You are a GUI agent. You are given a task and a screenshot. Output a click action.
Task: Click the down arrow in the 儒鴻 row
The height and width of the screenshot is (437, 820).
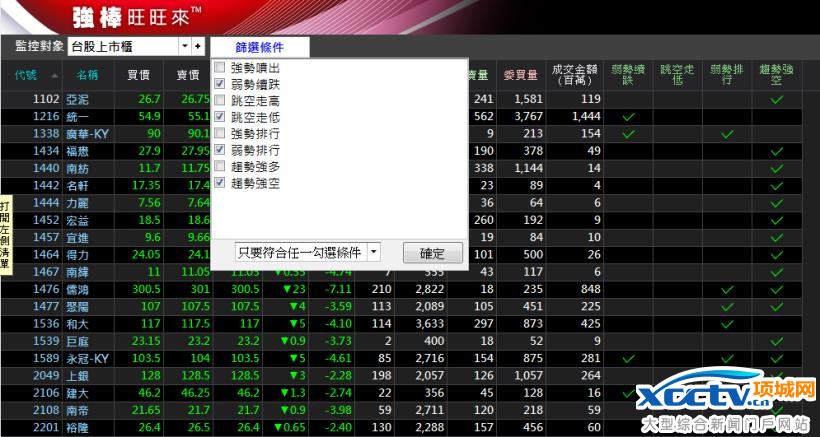(286, 289)
